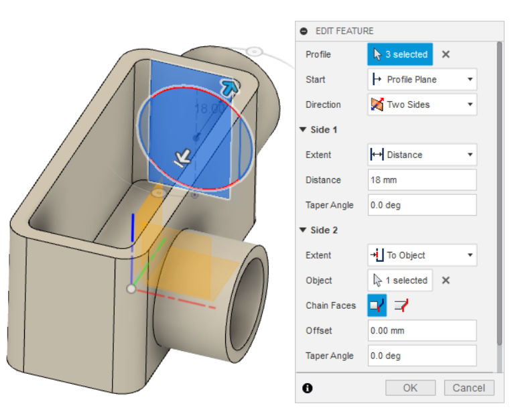Cancel the edit feature dialog
Image resolution: width=514 pixels, height=420 pixels.
[469, 388]
